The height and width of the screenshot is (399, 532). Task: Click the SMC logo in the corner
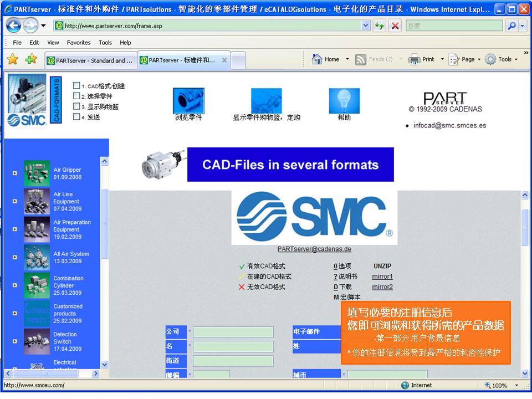(x=27, y=120)
